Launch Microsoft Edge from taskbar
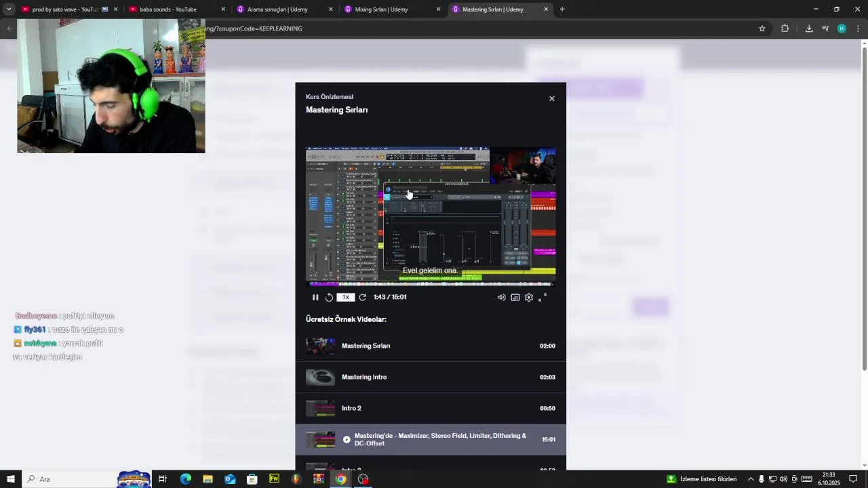This screenshot has width=868, height=488. click(x=186, y=479)
